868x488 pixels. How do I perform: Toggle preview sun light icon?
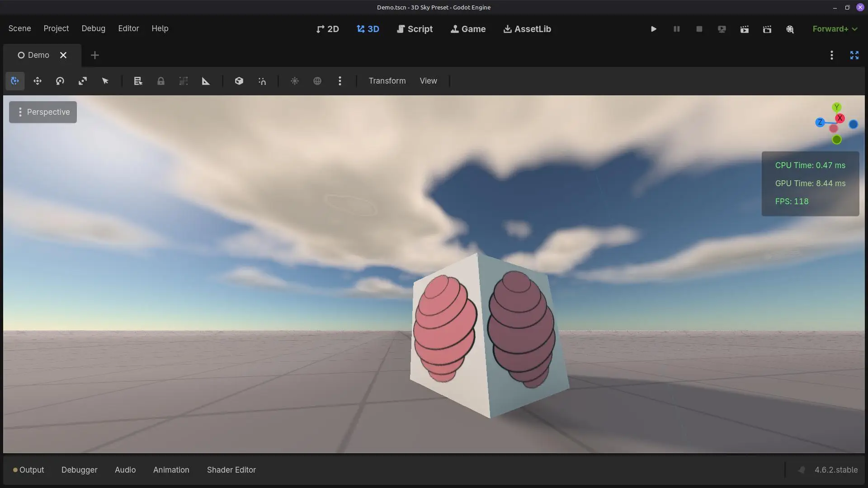[295, 81]
